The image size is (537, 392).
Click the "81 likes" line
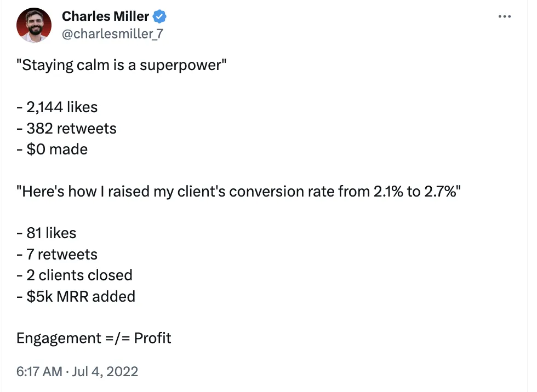(46, 233)
